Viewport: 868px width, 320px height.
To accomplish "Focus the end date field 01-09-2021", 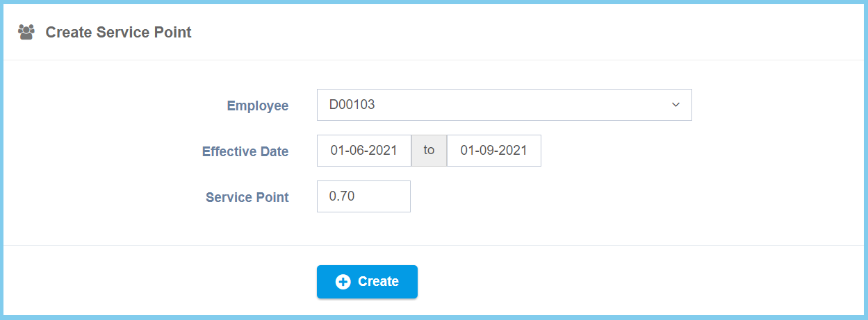I will point(493,151).
